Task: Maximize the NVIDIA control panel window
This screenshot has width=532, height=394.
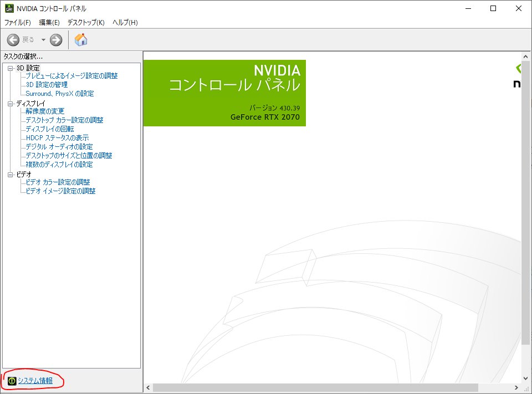Action: click(x=493, y=8)
